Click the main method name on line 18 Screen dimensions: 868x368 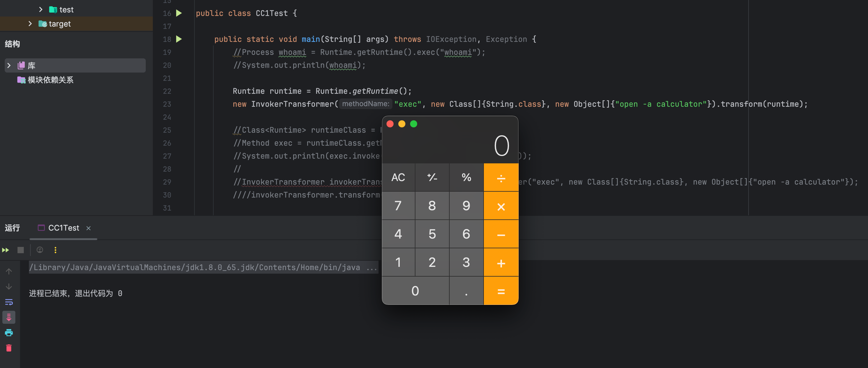click(x=310, y=39)
